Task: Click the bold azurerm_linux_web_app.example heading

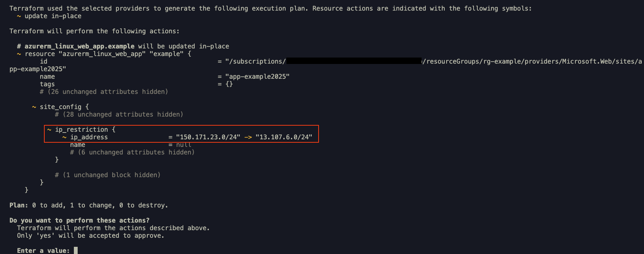Action: [x=80, y=46]
